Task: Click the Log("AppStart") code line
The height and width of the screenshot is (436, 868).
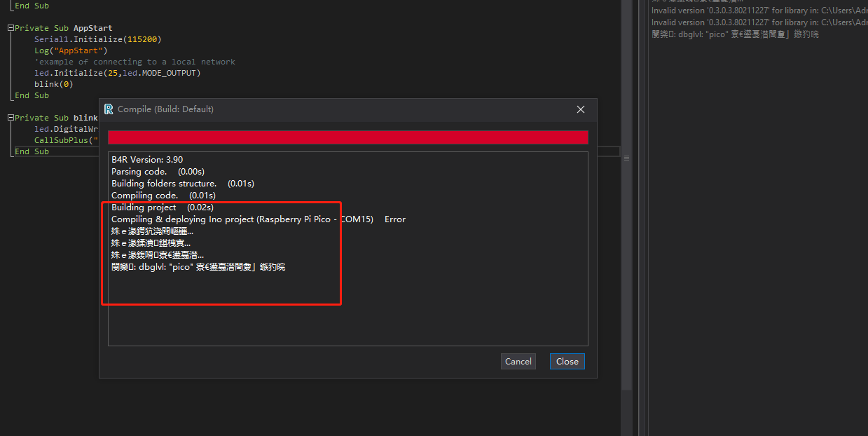Action: 71,50
